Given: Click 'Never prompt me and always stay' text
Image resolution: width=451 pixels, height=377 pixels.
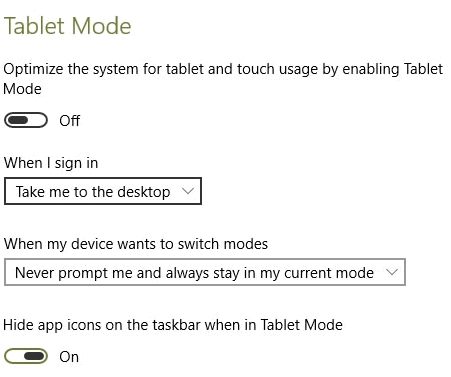Looking at the screenshot, I should [x=194, y=273].
